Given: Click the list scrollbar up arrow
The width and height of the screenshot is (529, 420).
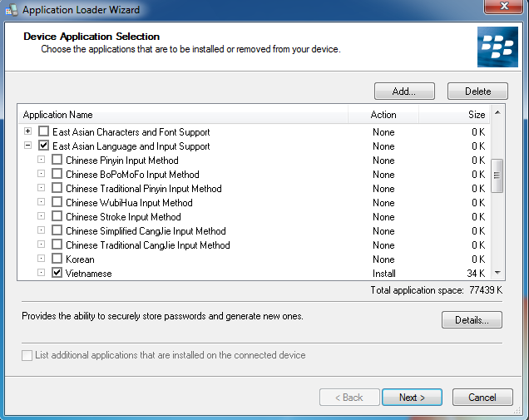Looking at the screenshot, I should click(497, 113).
